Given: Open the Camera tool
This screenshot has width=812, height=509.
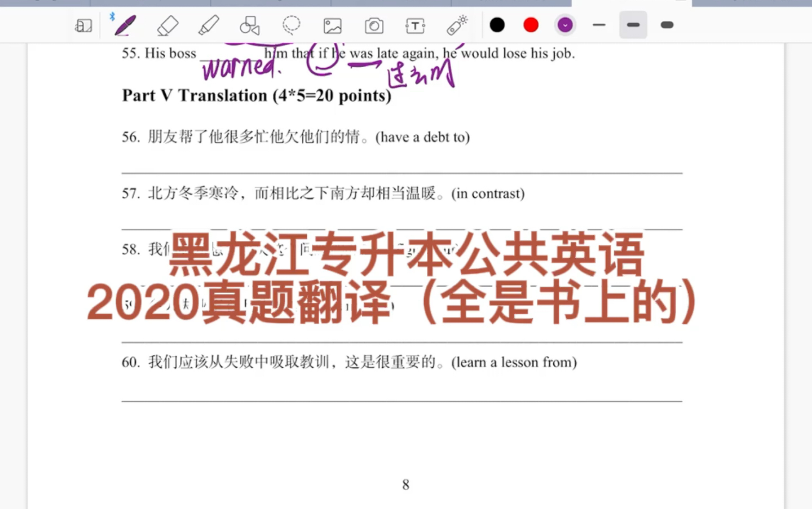Looking at the screenshot, I should pyautogui.click(x=374, y=26).
